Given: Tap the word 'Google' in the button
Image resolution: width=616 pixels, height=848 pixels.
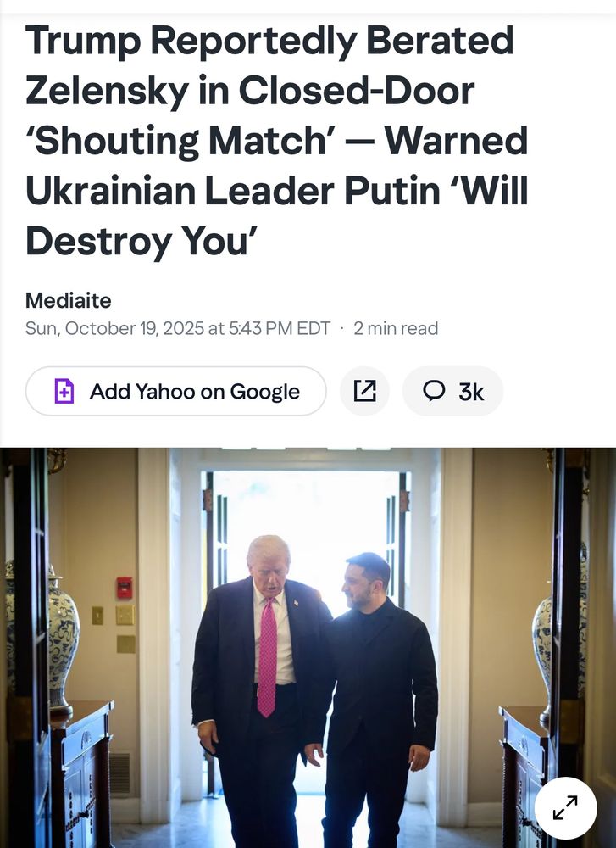Looking at the screenshot, I should (264, 392).
